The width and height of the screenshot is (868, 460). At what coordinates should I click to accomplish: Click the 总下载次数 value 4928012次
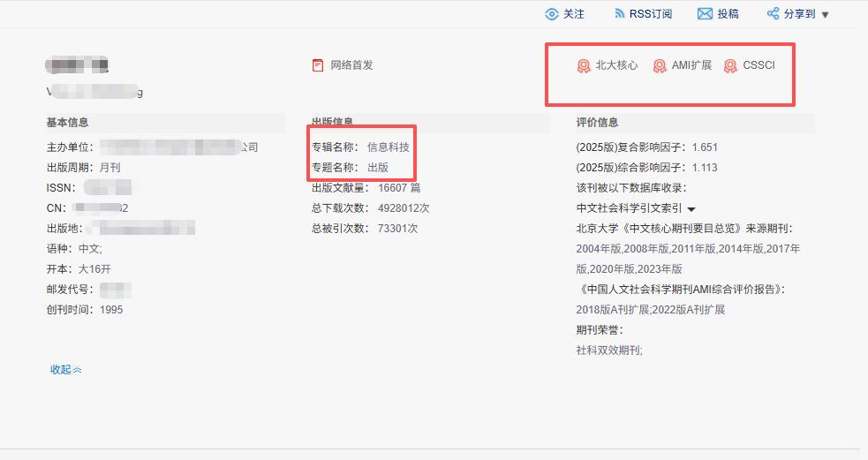404,208
